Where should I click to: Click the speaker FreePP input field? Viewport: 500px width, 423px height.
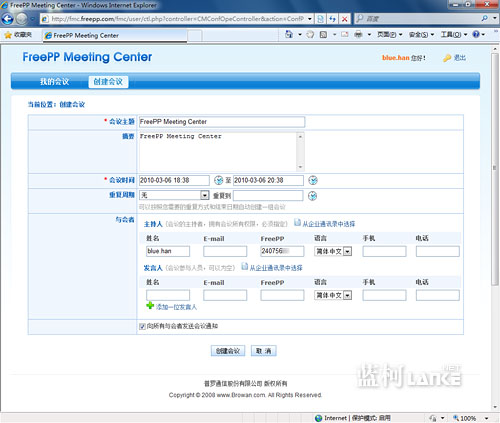282,295
